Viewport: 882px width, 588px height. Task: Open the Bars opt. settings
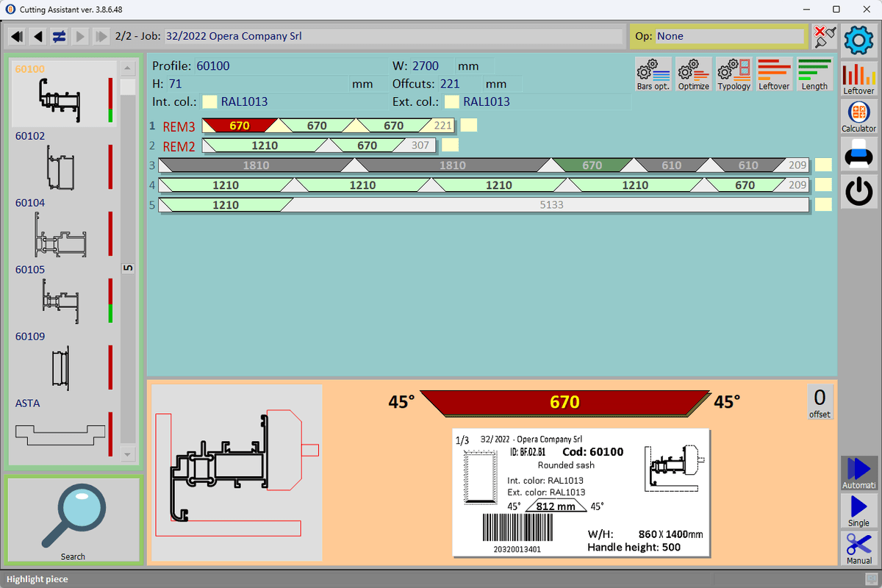pyautogui.click(x=653, y=74)
